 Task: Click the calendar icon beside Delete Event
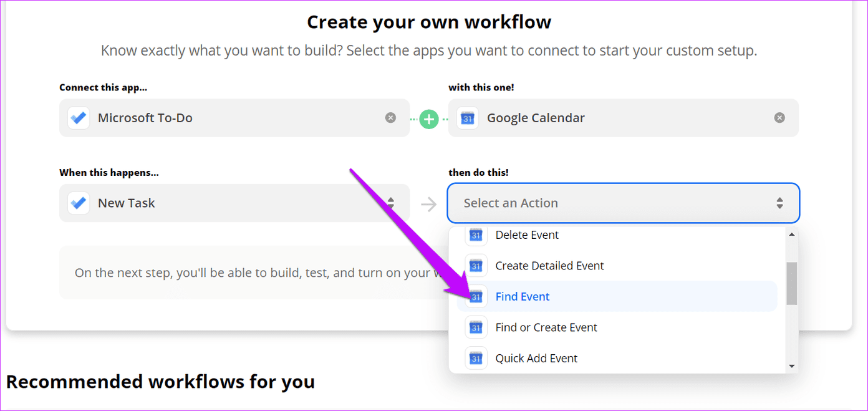coord(476,235)
